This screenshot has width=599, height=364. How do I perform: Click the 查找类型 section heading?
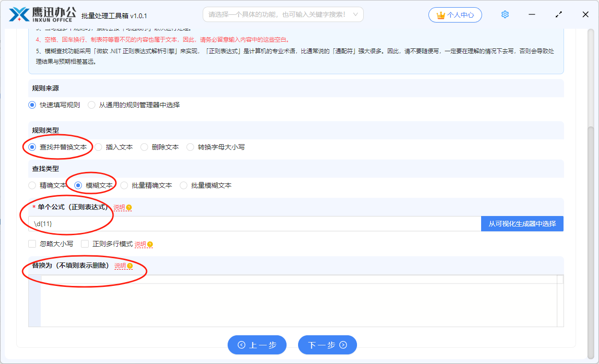(46, 169)
